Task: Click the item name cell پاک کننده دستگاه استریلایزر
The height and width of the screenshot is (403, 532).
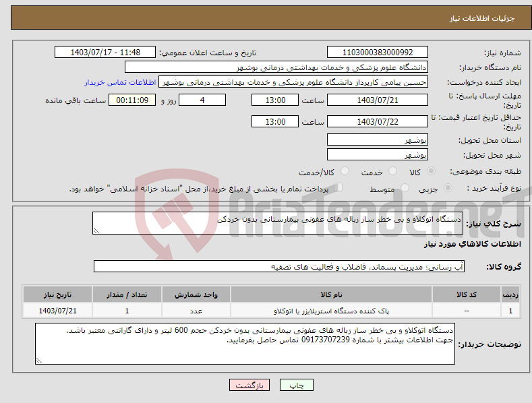Action: 331,311
